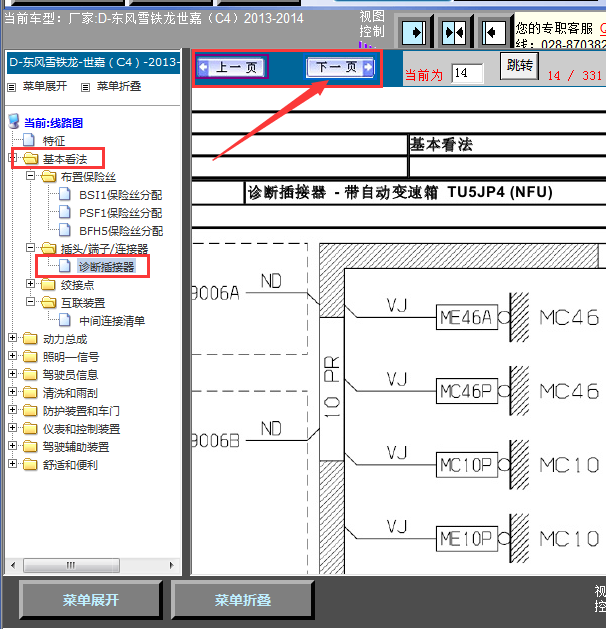Screen dimensions: 606x629
Task: Click the D-东风雪铁龙-世嘉 sidebar title
Action: point(93,63)
